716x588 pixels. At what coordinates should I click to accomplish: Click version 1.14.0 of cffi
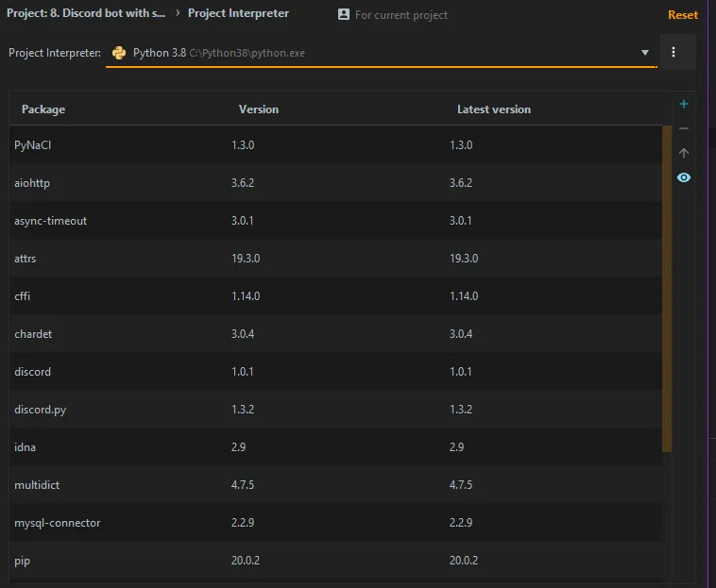(x=246, y=296)
